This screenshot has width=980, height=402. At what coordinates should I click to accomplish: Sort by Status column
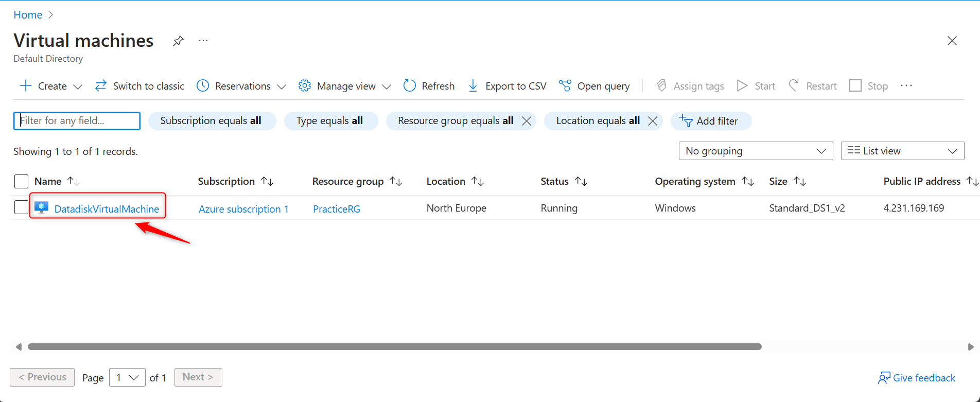[564, 181]
